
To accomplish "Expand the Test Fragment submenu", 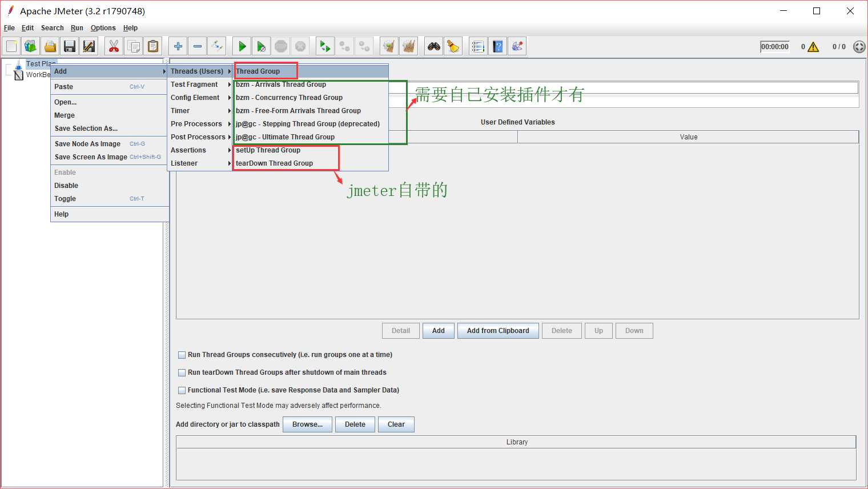I will (x=200, y=85).
